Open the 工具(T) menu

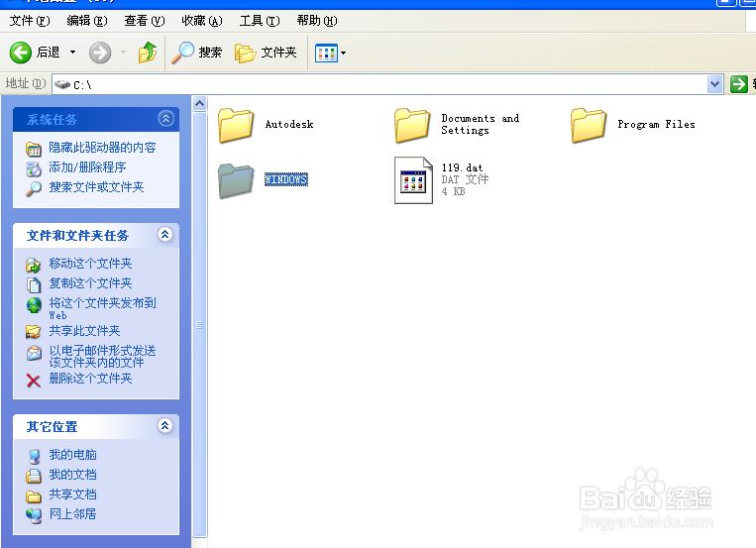(x=260, y=21)
